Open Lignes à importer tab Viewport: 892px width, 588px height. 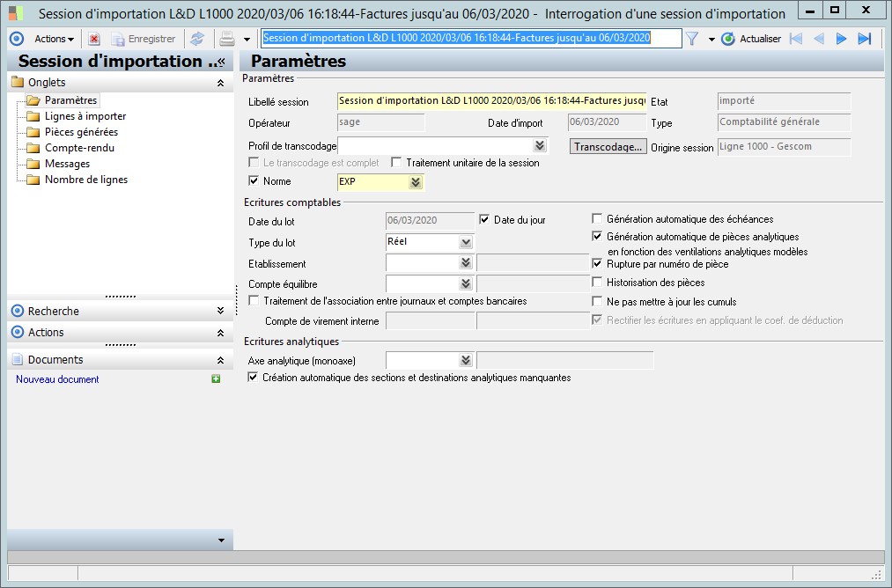click(85, 116)
